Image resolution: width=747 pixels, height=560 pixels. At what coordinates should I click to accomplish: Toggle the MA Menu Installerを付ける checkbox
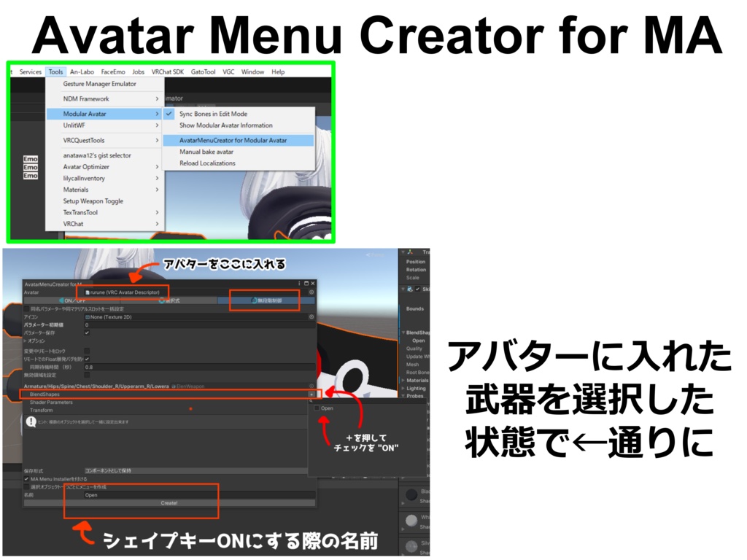(x=26, y=478)
